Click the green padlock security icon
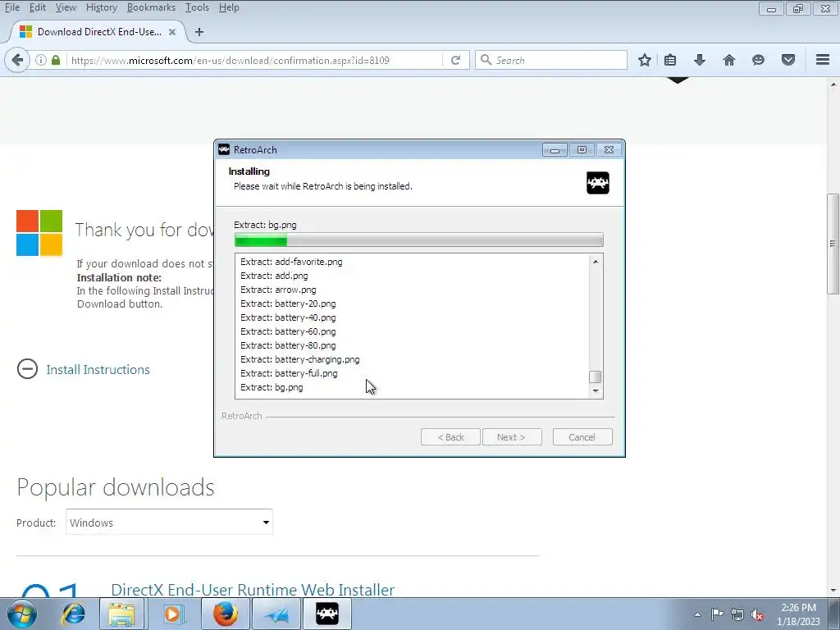Viewport: 840px width, 630px height. [x=56, y=60]
